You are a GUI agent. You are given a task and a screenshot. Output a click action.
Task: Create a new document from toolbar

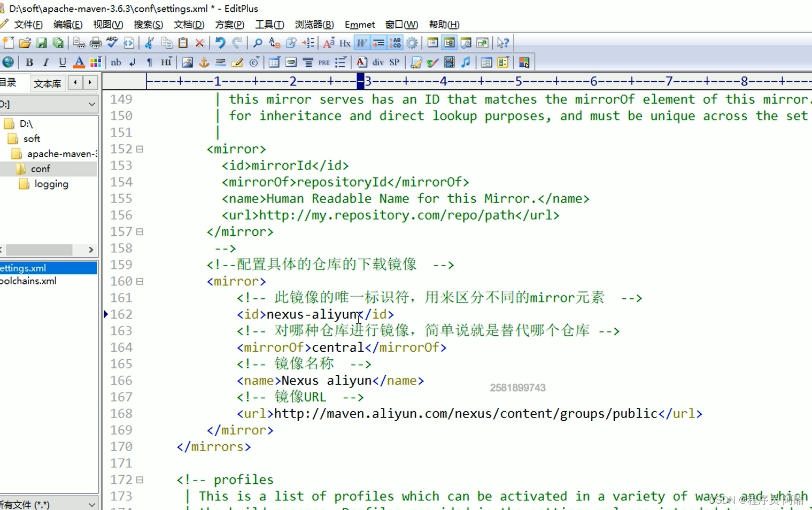click(x=9, y=43)
